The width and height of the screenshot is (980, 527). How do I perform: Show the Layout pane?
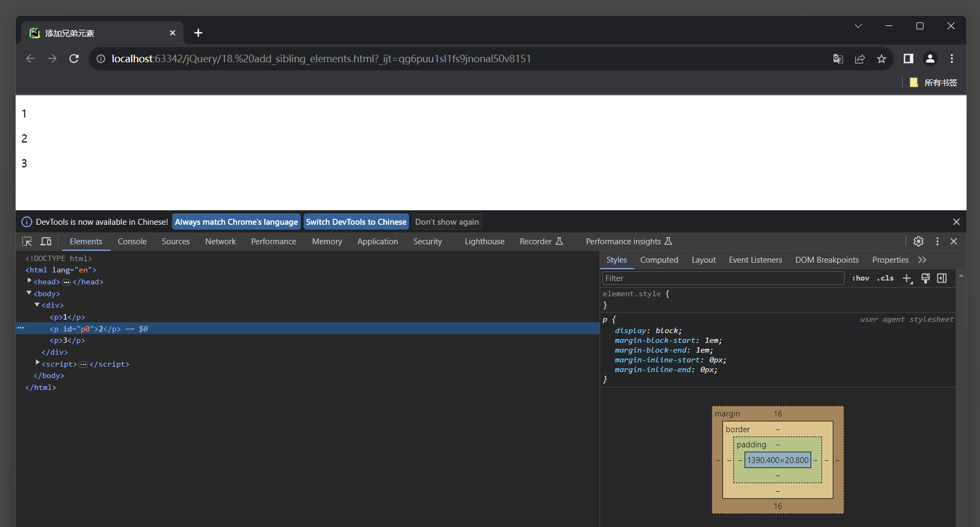coord(703,260)
